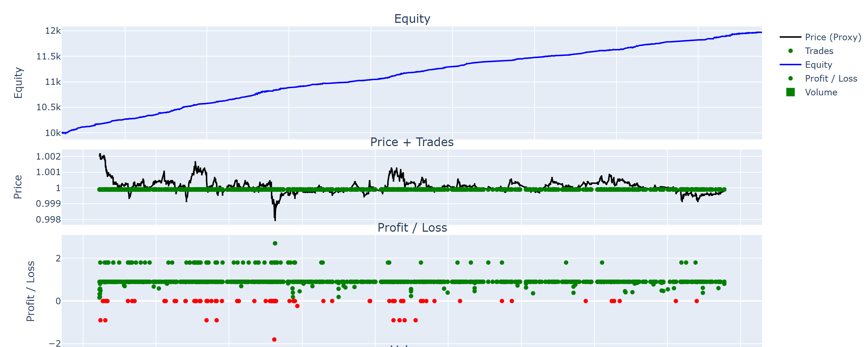
Task: Toggle the Equity trace legend label
Action: pyautogui.click(x=818, y=65)
